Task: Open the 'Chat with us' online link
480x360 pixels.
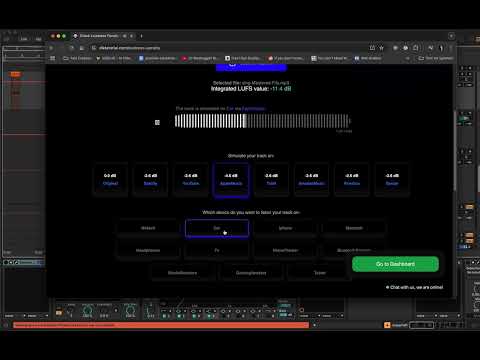Action: pos(414,287)
